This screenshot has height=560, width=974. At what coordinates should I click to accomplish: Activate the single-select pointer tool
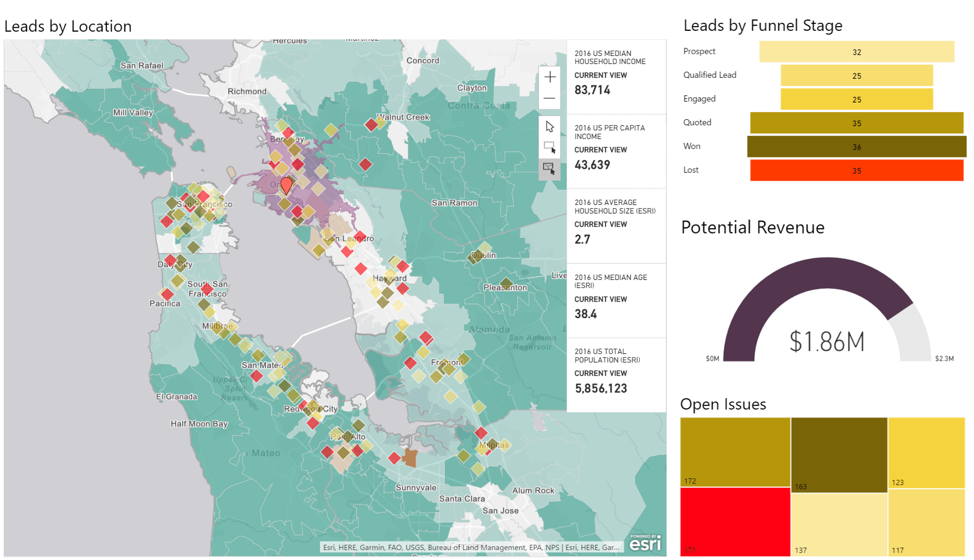click(549, 126)
